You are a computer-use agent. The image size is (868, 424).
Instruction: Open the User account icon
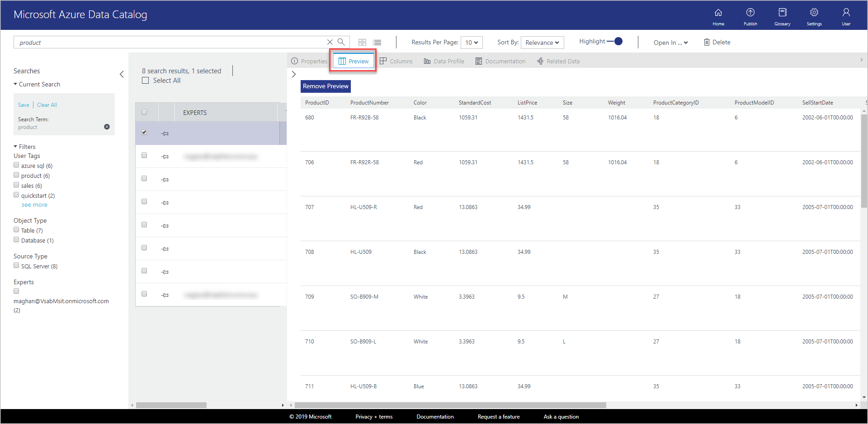pyautogui.click(x=846, y=17)
